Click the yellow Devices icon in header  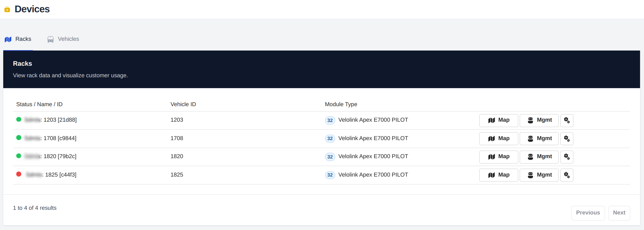coord(7,9)
